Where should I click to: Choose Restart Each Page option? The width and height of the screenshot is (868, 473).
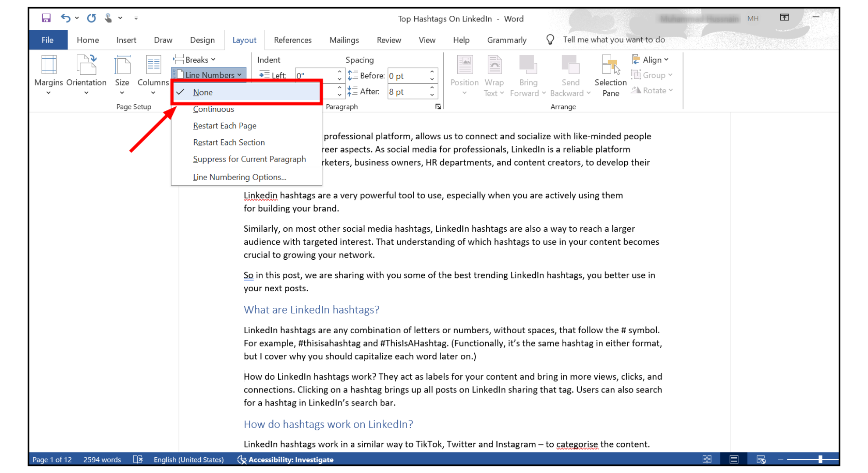click(224, 126)
